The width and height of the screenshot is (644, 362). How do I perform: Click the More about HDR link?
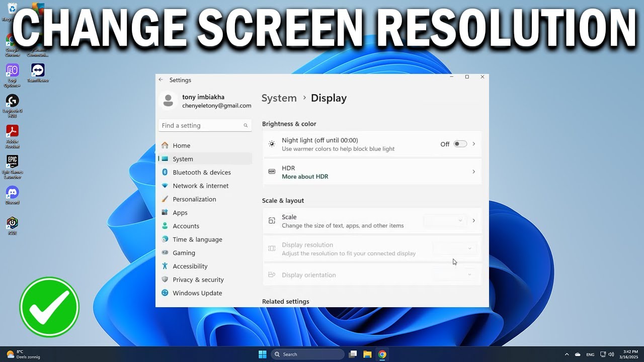click(x=305, y=176)
